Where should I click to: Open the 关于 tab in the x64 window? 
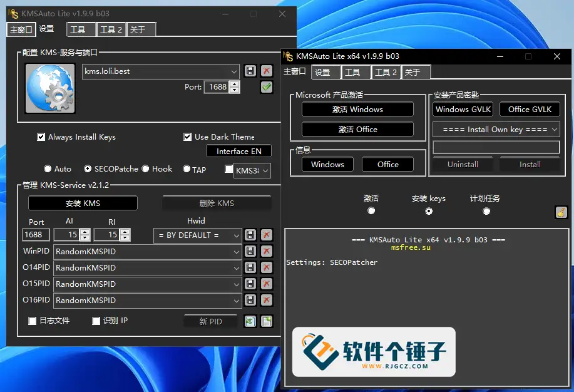click(416, 72)
